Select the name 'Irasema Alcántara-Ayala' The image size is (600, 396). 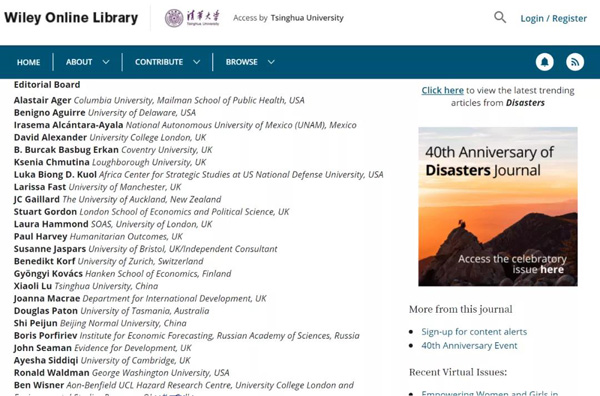[x=68, y=125]
